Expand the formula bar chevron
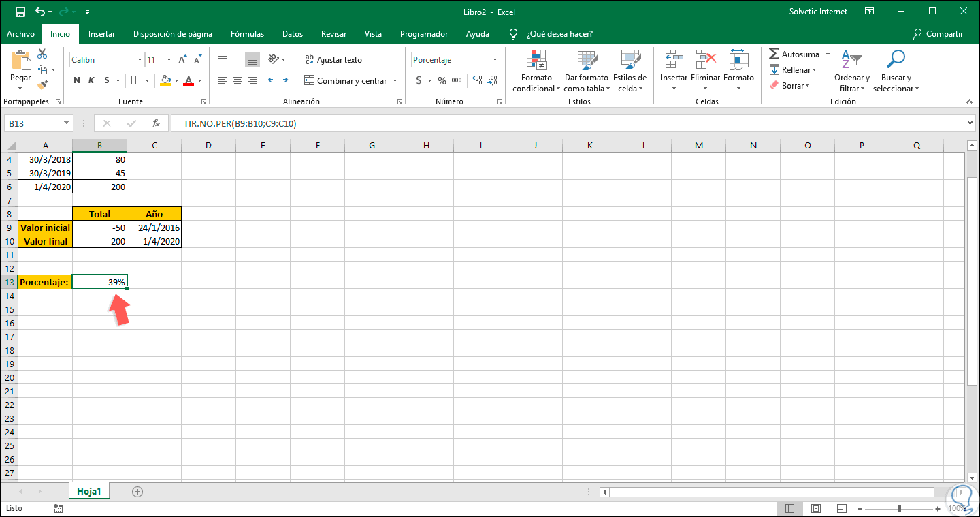This screenshot has height=517, width=980. [x=970, y=123]
